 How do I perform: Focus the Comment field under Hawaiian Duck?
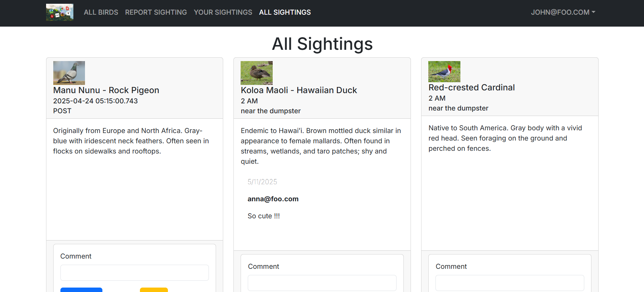322,283
